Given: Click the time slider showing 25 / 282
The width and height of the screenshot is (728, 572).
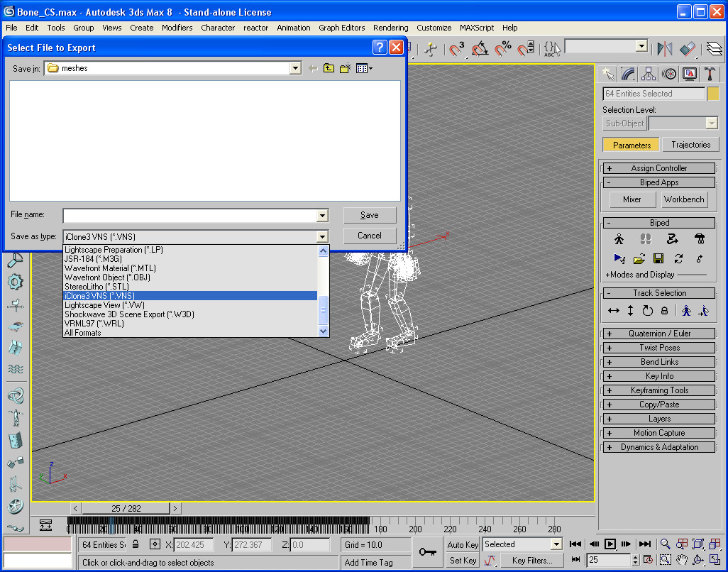Looking at the screenshot, I should pyautogui.click(x=126, y=508).
